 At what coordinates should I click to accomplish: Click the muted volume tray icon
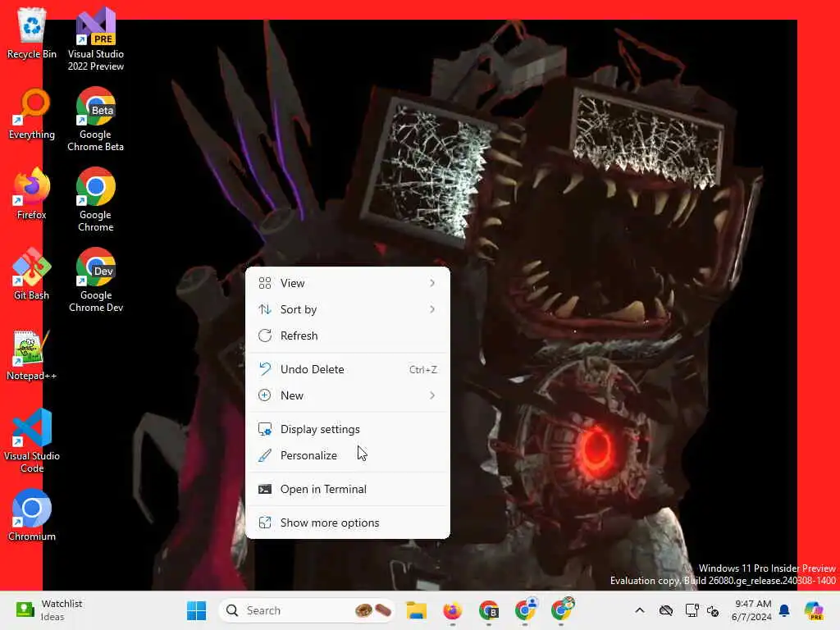pos(713,610)
